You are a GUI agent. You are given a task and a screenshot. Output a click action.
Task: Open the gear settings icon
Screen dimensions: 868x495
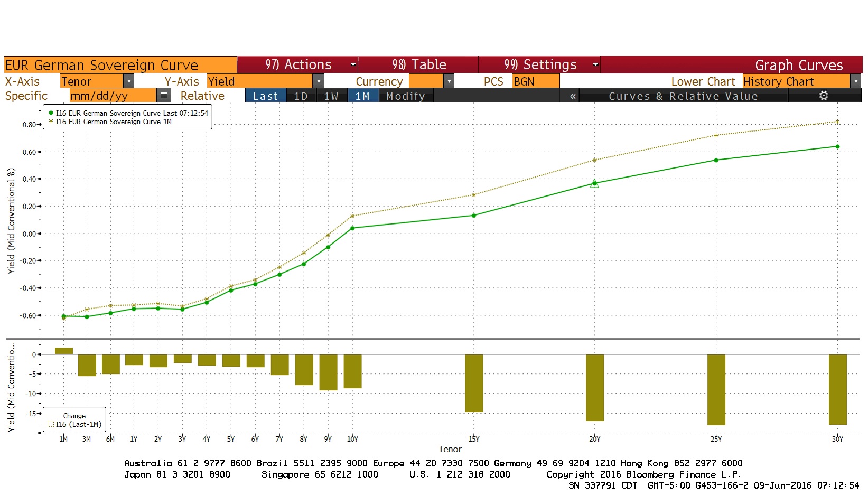click(824, 96)
